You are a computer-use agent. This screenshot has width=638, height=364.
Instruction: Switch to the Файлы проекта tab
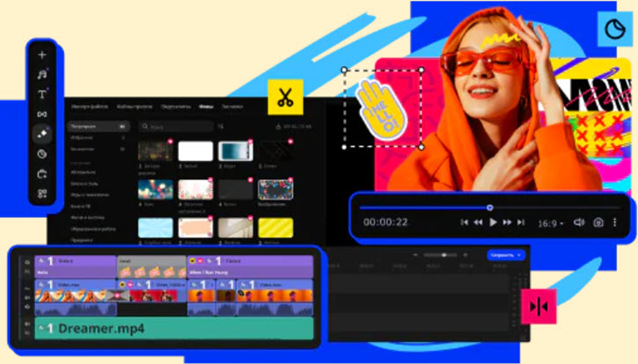[x=135, y=106]
